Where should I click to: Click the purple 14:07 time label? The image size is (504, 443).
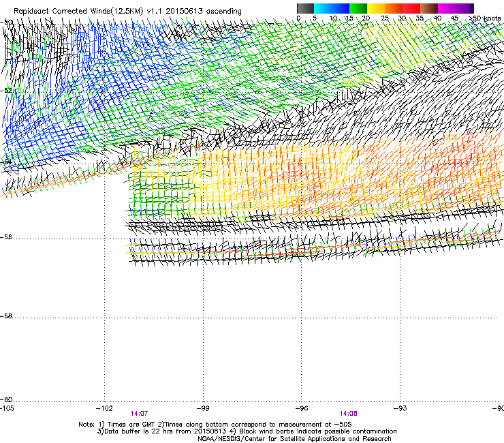(x=139, y=414)
